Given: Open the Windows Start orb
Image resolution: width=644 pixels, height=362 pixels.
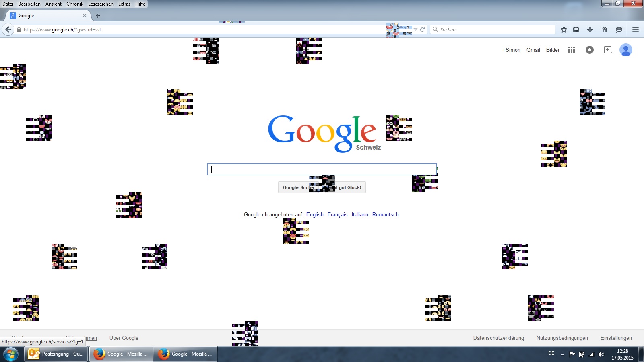Looking at the screenshot, I should point(11,354).
